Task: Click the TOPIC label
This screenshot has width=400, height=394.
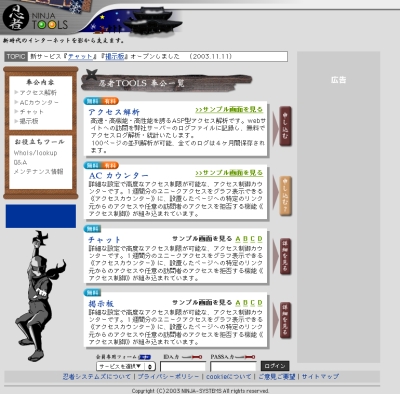Action: click(x=16, y=56)
